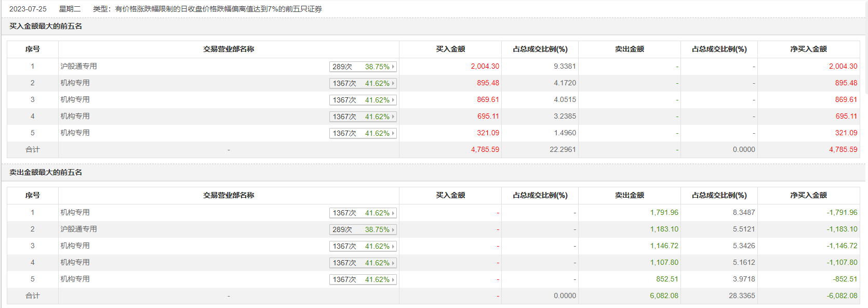
Task: Click the sell-table 沪股通专用 289次 badge arrow
Action: click(393, 229)
